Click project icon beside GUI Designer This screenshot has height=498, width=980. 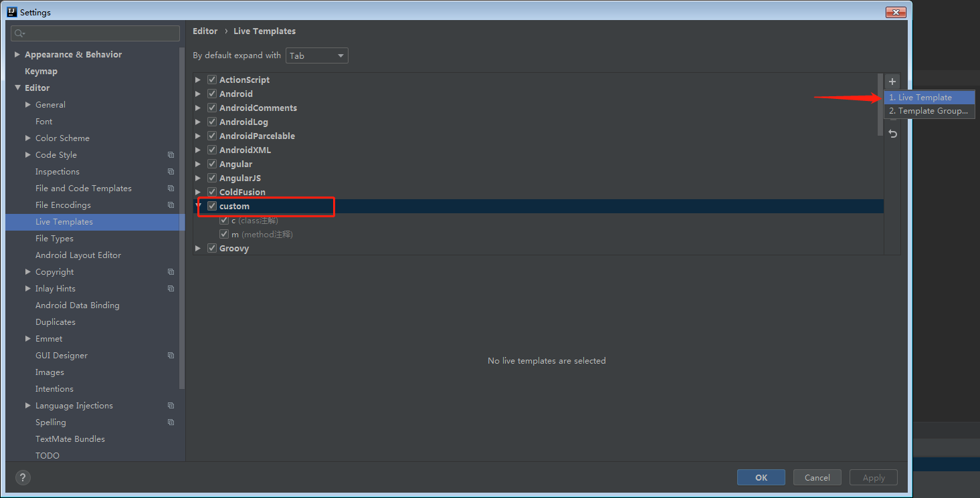click(x=171, y=355)
